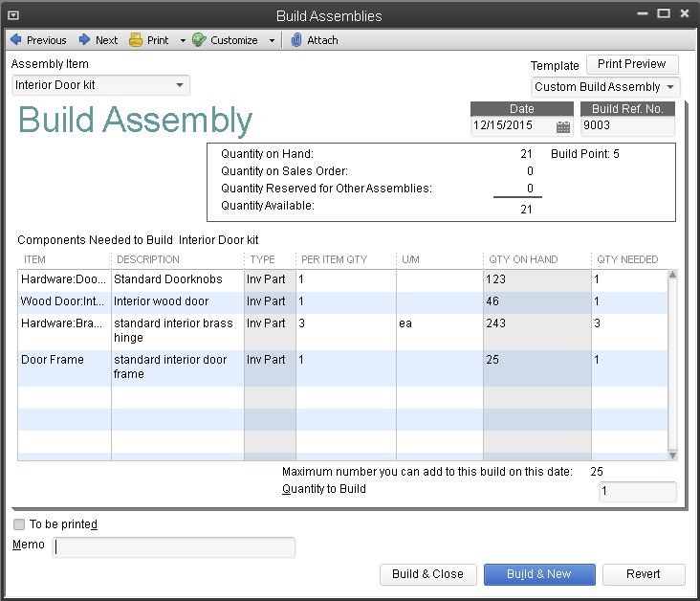
Task: Select the Door Frame item row
Action: tap(342, 368)
